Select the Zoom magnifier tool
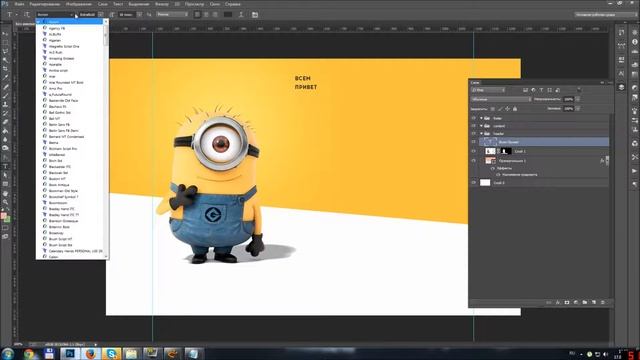640x360 pixels. coord(5,202)
